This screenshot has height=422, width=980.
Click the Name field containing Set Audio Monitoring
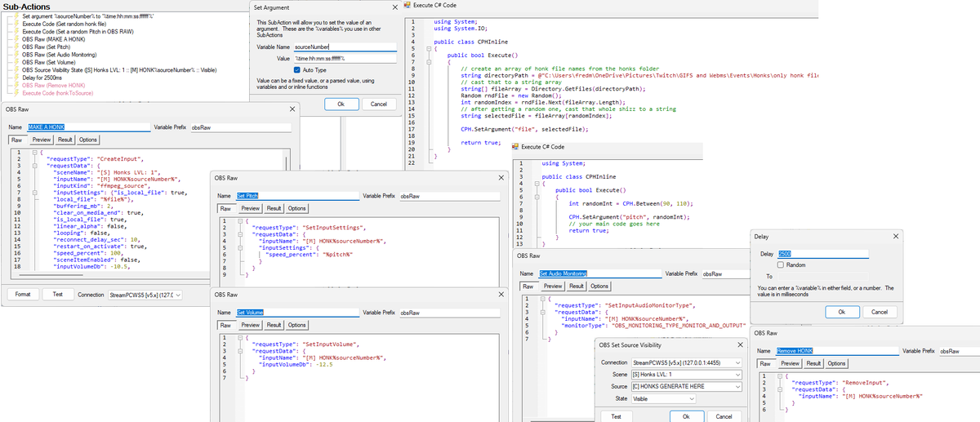pos(599,273)
